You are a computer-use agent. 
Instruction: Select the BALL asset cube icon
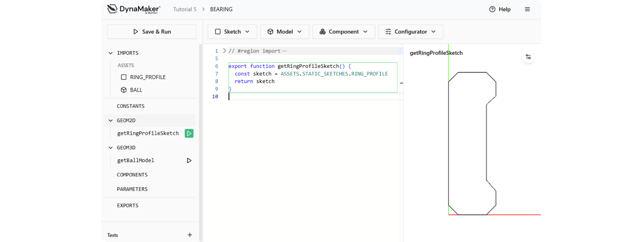(124, 90)
